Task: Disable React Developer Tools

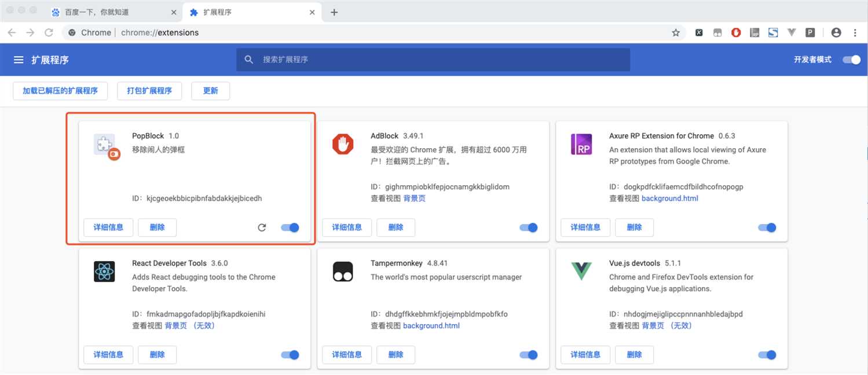Action: 290,355
